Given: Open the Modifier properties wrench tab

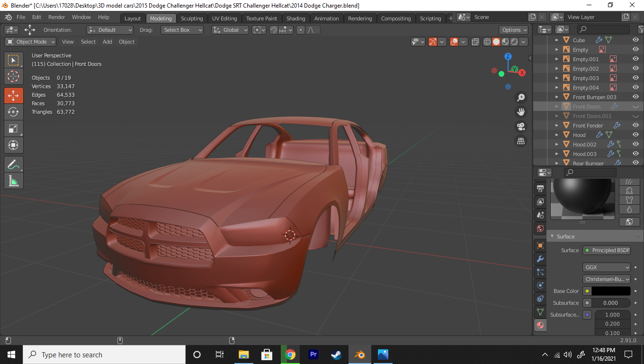Looking at the screenshot, I should pos(540,259).
